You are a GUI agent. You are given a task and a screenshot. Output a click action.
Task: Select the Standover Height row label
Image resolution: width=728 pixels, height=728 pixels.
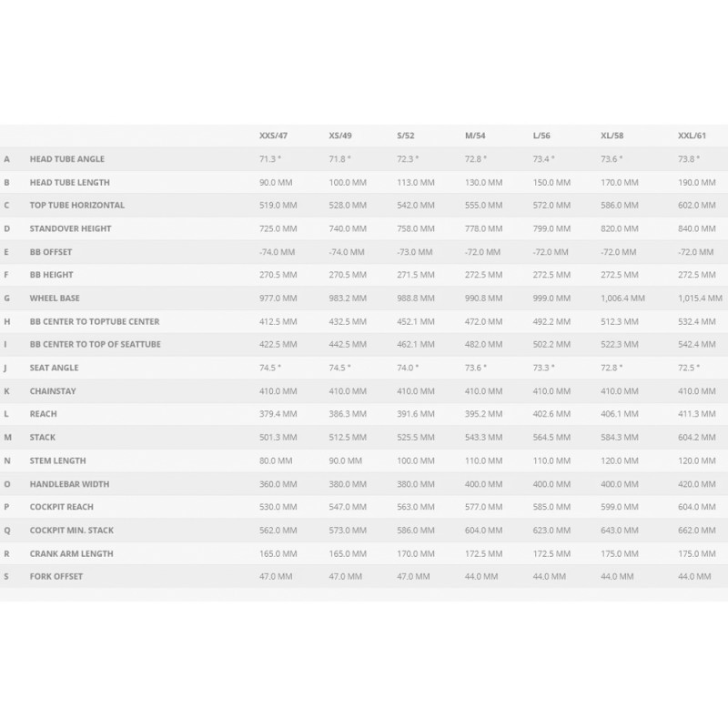pos(70,228)
